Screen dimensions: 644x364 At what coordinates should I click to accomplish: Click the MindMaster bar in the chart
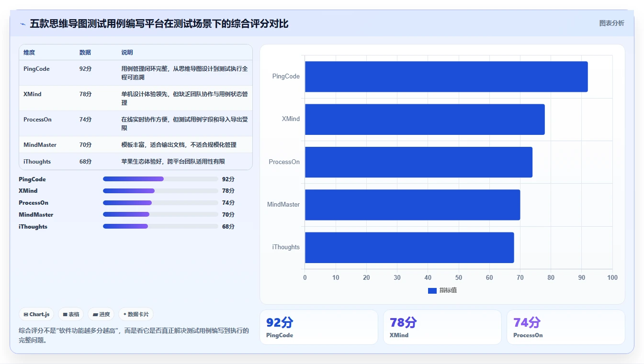click(x=412, y=205)
